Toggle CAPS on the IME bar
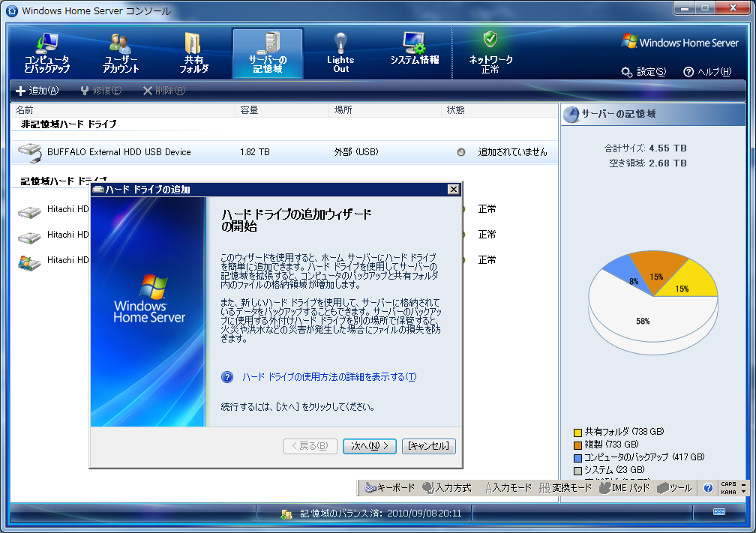This screenshot has height=533, width=756. pyautogui.click(x=728, y=484)
